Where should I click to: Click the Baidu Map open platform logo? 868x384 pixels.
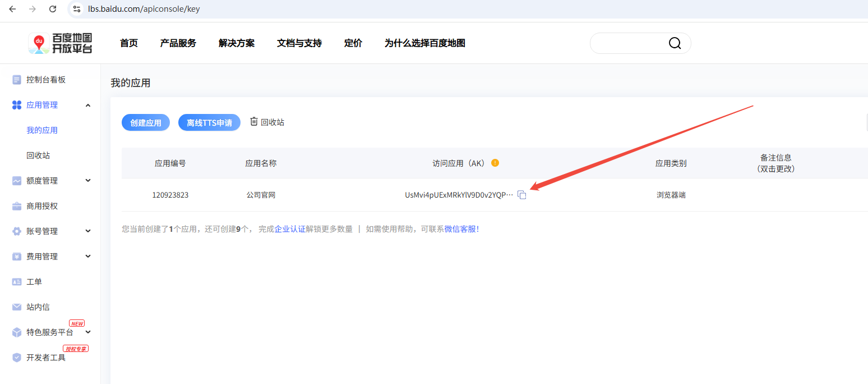coord(61,43)
